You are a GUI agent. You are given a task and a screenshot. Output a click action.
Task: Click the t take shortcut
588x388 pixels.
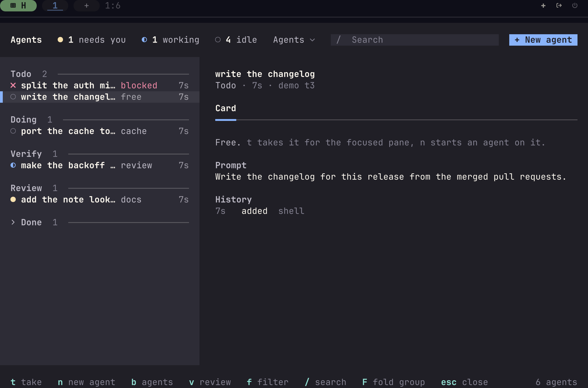coord(26,382)
